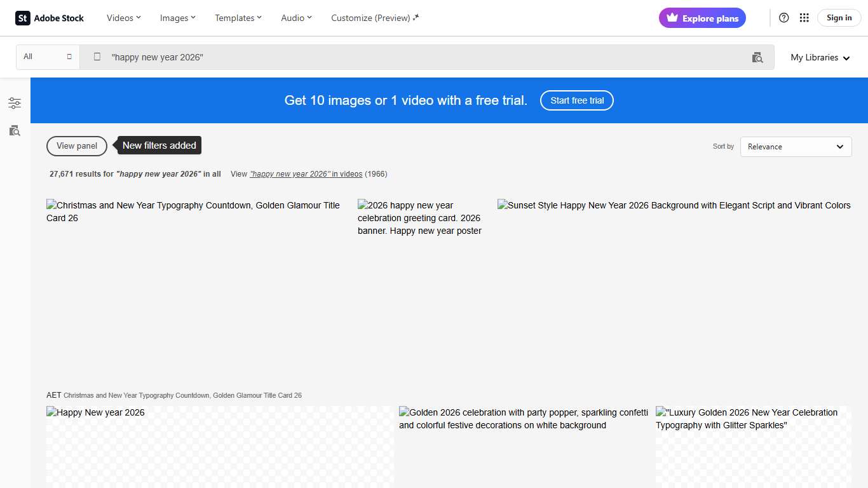Open the Sort by Relevance dropdown
This screenshot has height=488, width=868.
(796, 147)
